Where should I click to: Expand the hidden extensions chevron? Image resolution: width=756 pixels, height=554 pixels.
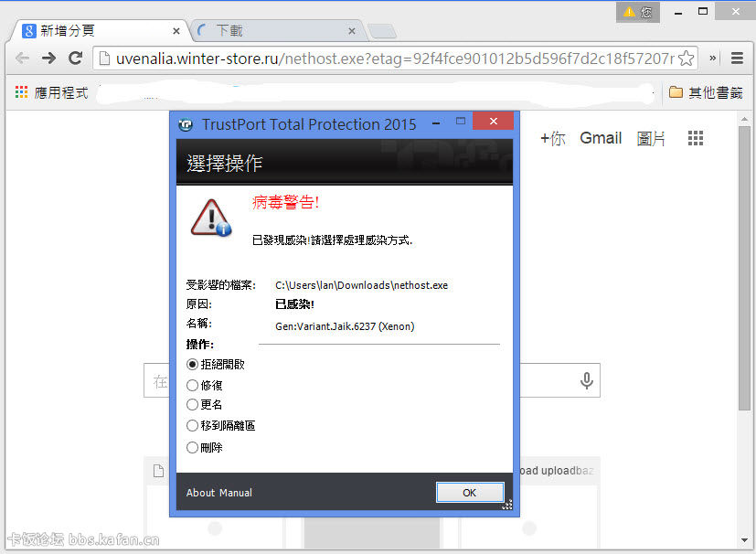tap(712, 59)
